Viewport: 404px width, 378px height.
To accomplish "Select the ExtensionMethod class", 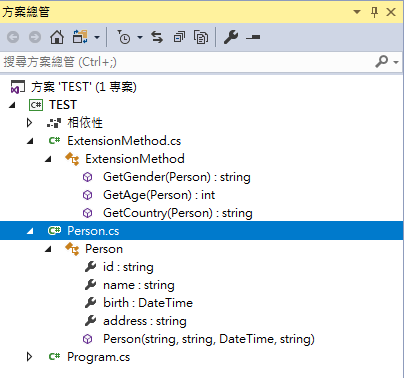I will coord(135,159).
